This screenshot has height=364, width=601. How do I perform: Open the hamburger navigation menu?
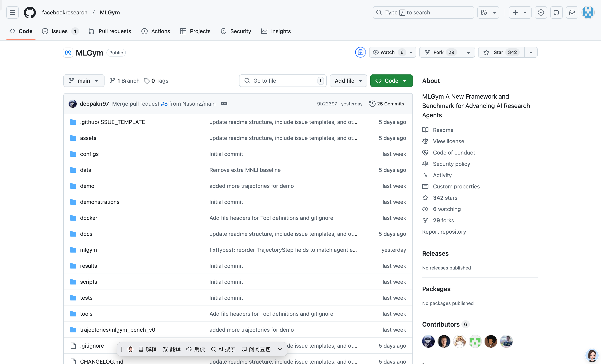[x=12, y=12]
